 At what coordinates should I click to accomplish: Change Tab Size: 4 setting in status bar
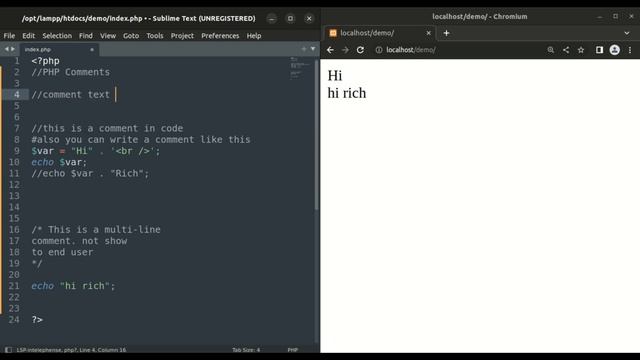tap(246, 350)
